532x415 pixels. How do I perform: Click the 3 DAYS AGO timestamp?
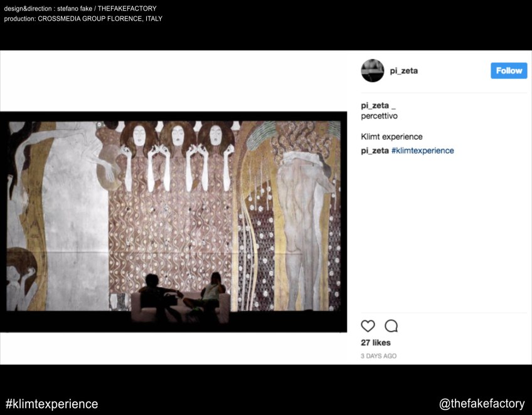(x=378, y=356)
